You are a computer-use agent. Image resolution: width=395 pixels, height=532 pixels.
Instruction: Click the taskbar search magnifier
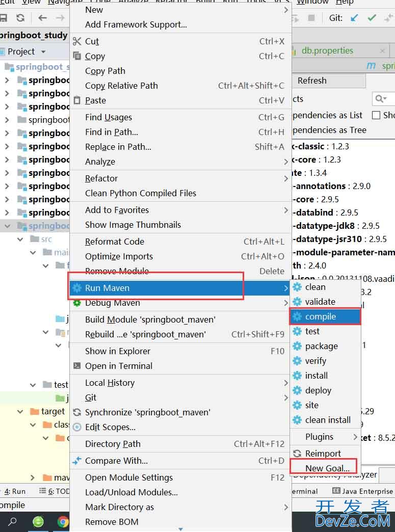pyautogui.click(x=12, y=521)
